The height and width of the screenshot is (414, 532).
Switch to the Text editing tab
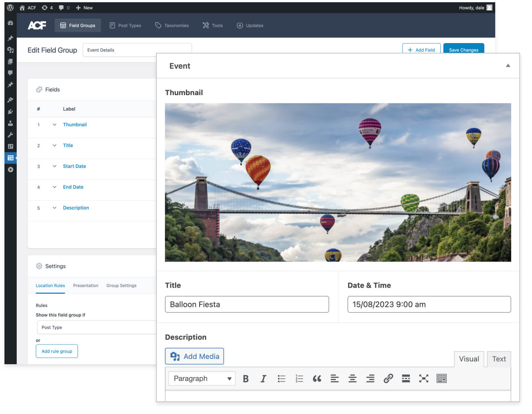coord(499,359)
